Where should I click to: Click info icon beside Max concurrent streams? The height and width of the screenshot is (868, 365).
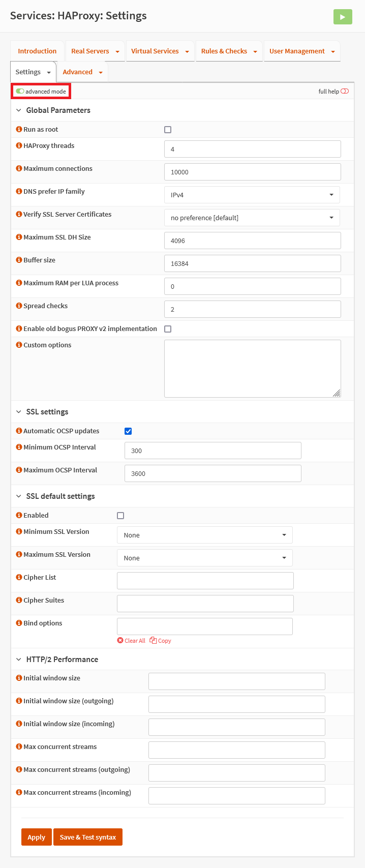[19, 747]
